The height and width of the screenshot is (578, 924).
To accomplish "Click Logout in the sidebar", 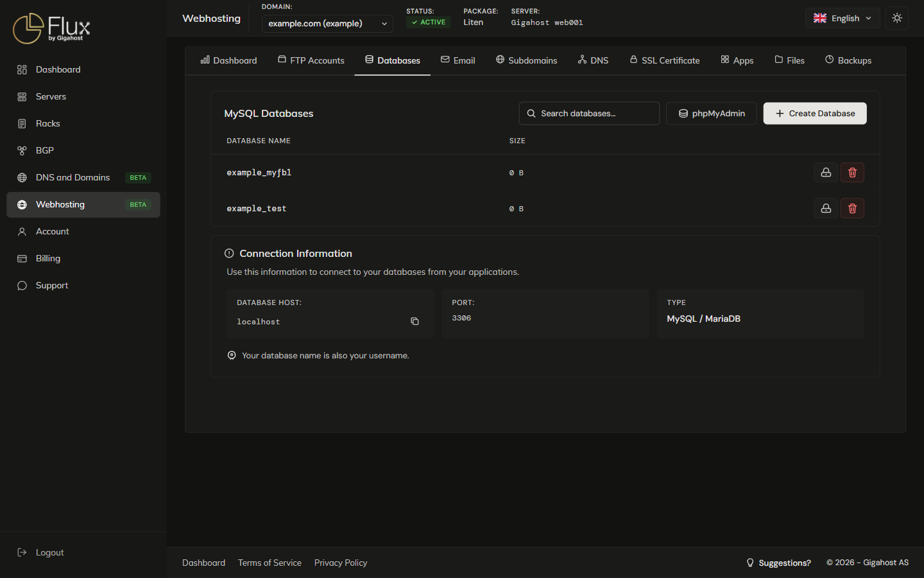I will click(x=83, y=553).
